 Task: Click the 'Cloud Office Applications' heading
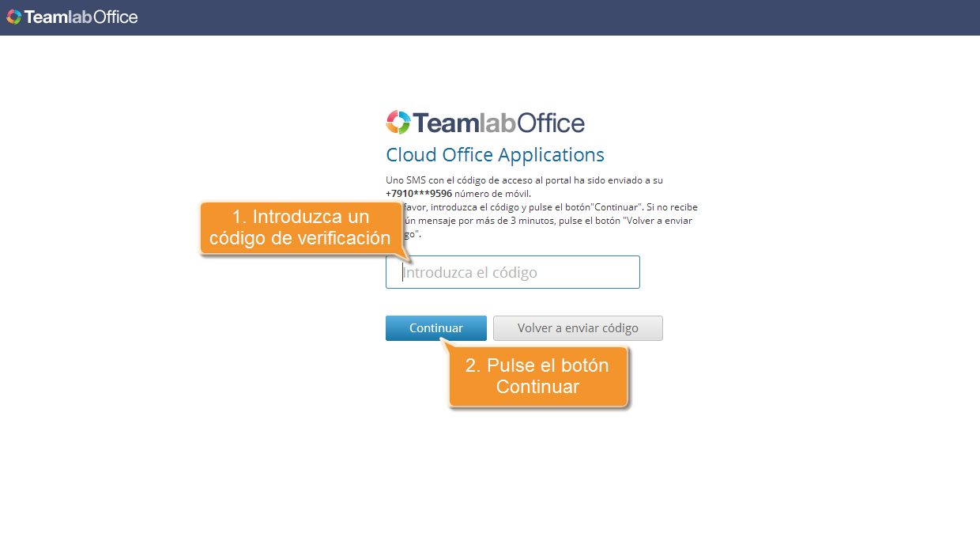495,154
